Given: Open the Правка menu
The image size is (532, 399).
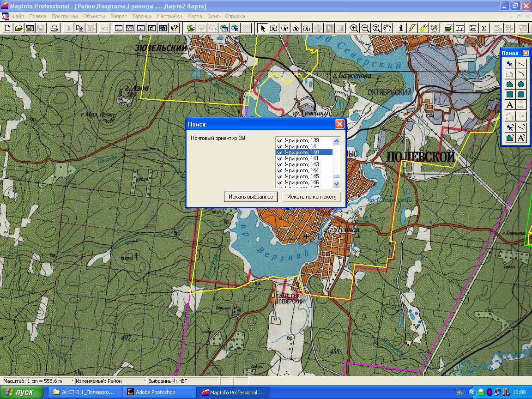Looking at the screenshot, I should [38, 16].
